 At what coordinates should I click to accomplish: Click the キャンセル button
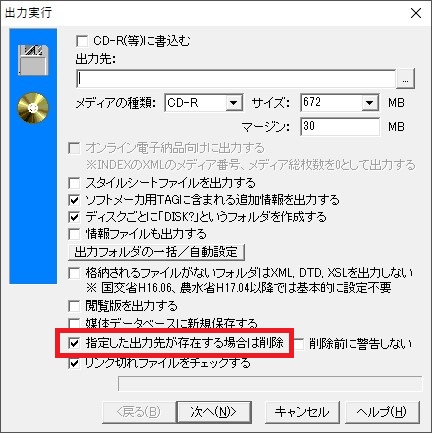click(x=302, y=412)
